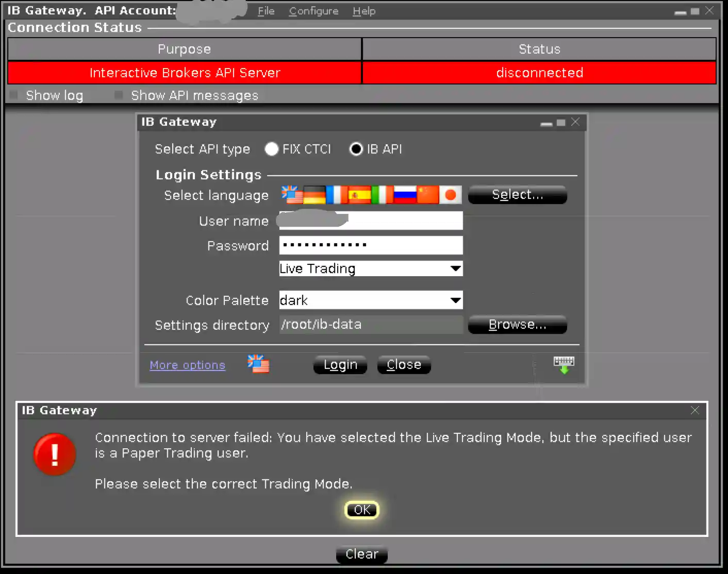Enable the Show API messages checkbox
728x574 pixels.
point(119,95)
